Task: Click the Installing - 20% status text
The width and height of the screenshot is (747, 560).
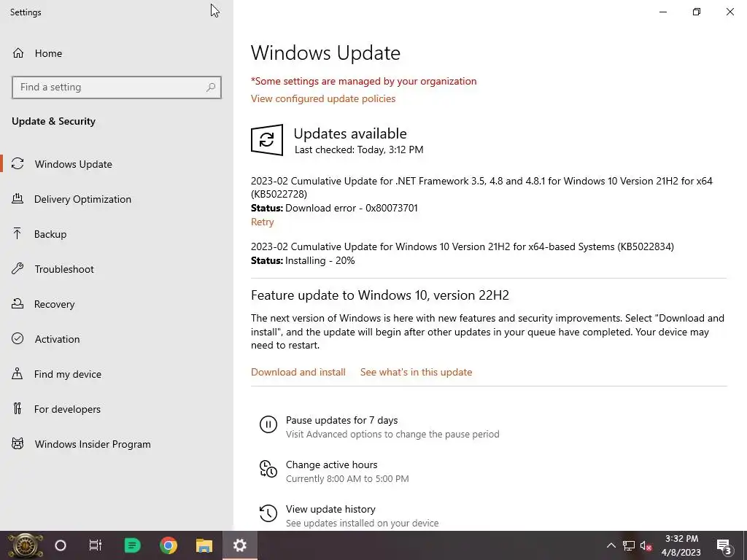Action: pyautogui.click(x=303, y=260)
